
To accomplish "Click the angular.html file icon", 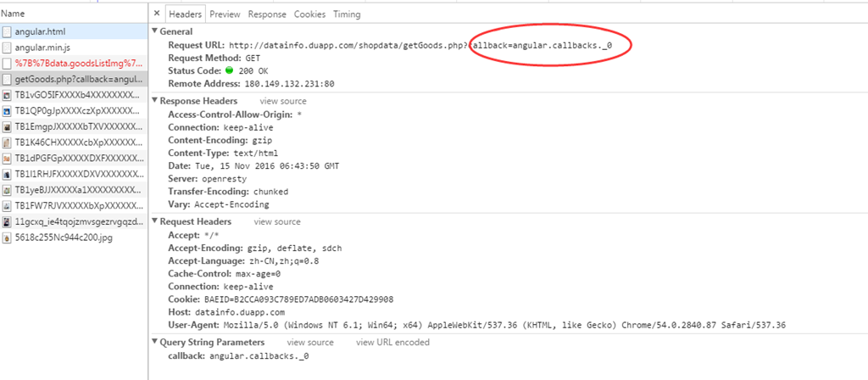I will coord(8,31).
